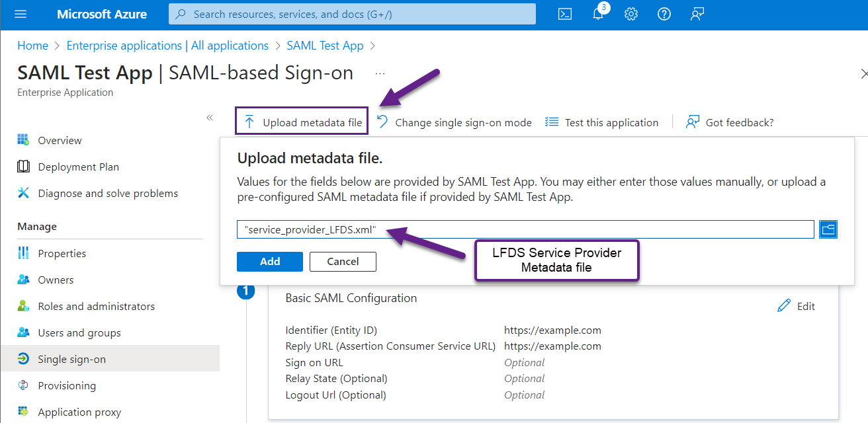Image resolution: width=868 pixels, height=423 pixels.
Task: Collapse the left navigation with double chevron
Action: point(210,118)
